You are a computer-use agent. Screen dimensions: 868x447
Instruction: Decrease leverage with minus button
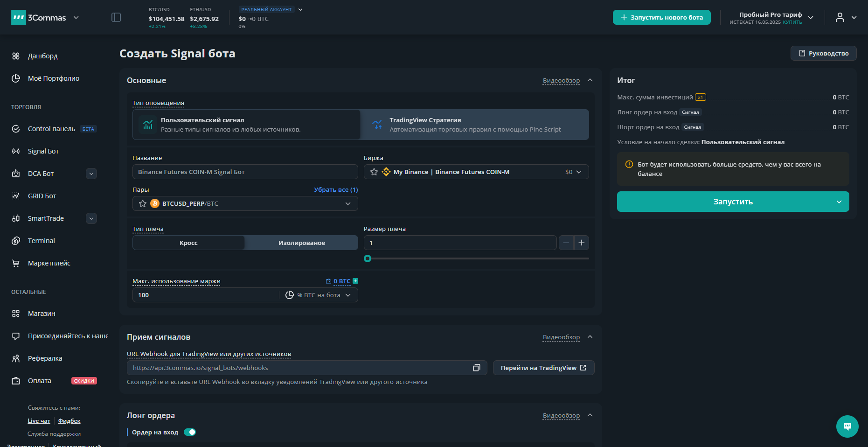click(566, 243)
